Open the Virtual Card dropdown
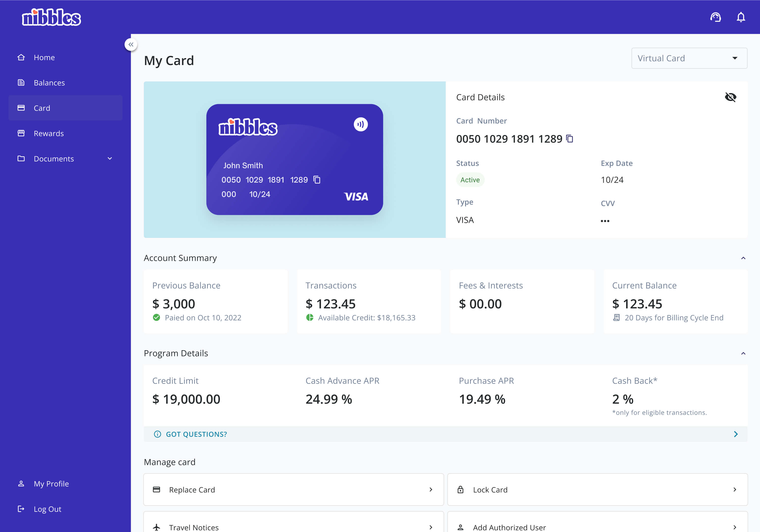Screen dimensions: 760x532 (689, 58)
